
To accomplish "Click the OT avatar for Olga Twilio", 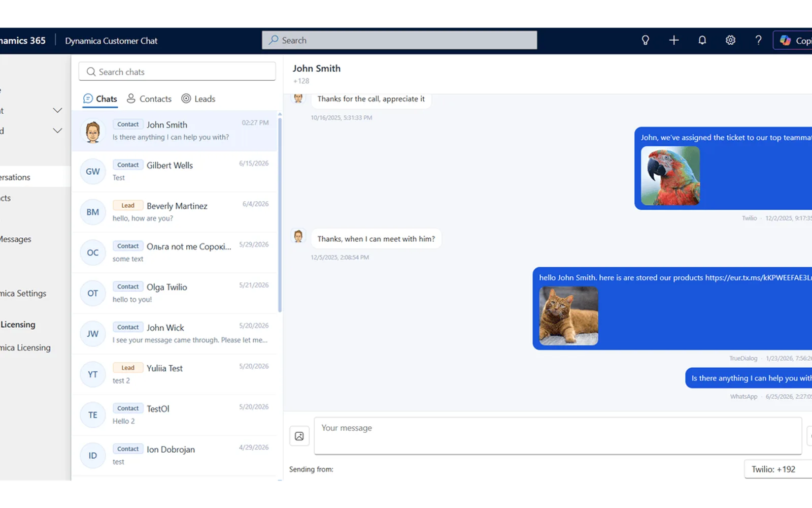I will coord(92,294).
